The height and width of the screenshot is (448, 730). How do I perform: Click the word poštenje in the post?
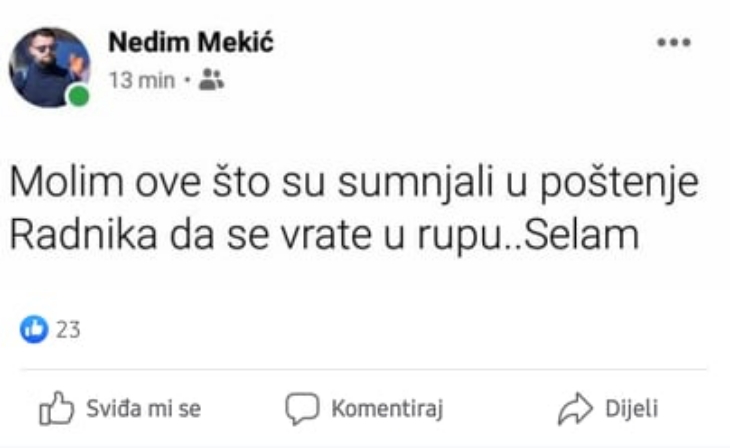click(619, 183)
